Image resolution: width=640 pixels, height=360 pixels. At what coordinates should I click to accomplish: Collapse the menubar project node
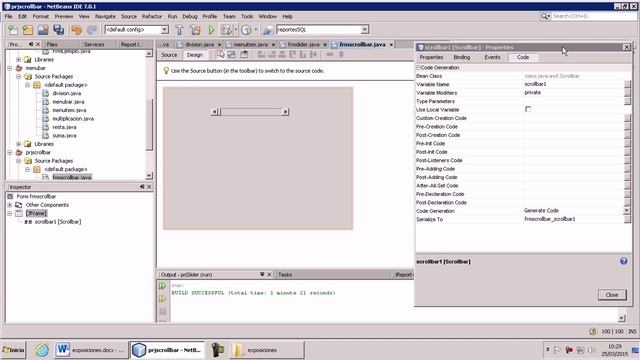coord(10,68)
